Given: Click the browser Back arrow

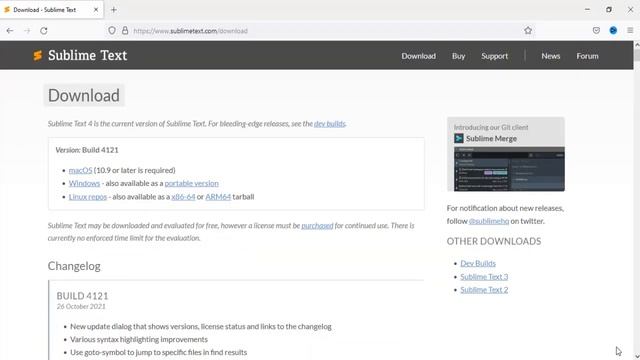Looking at the screenshot, I should [x=10, y=31].
